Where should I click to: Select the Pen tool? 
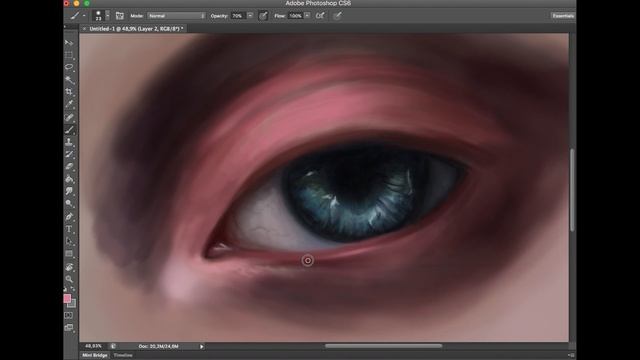pos(69,217)
